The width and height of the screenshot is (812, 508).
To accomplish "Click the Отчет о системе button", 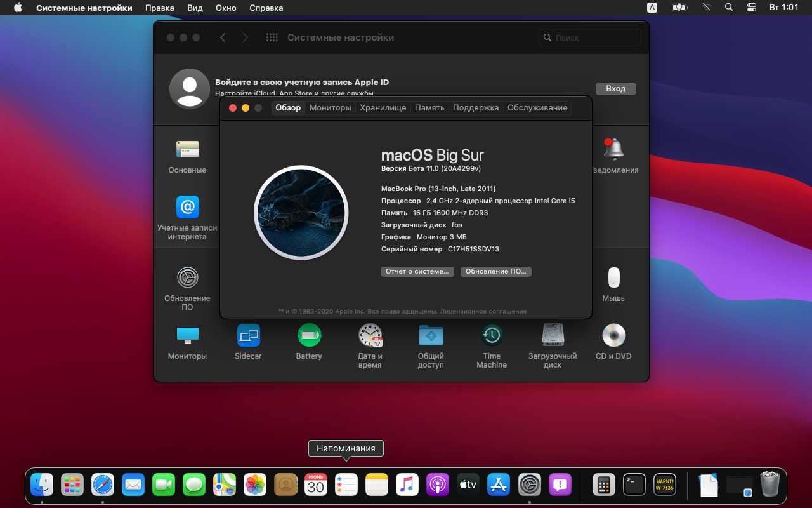I will (x=417, y=271).
